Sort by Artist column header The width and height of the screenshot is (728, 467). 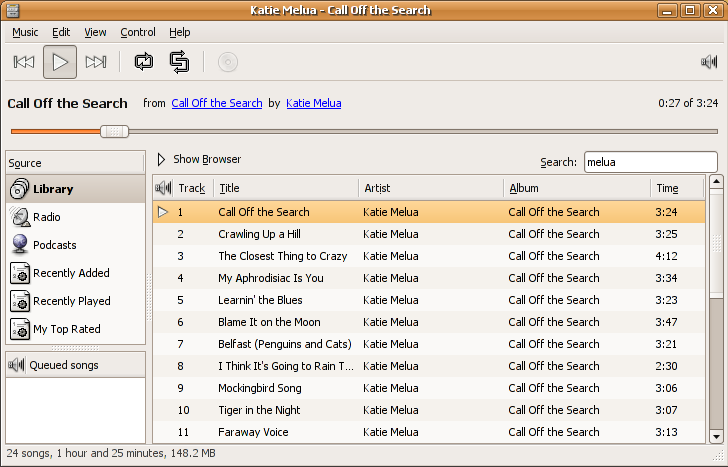pos(431,188)
